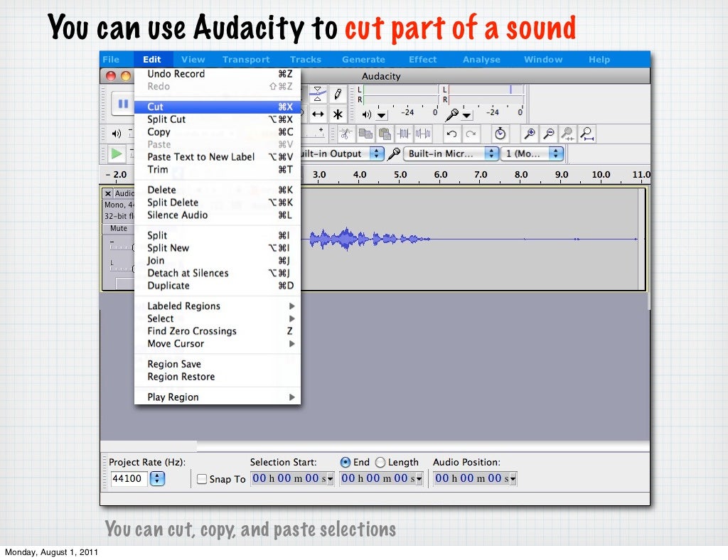Click the input meter microphone icon
Screen dimensions: 728x560
[451, 114]
